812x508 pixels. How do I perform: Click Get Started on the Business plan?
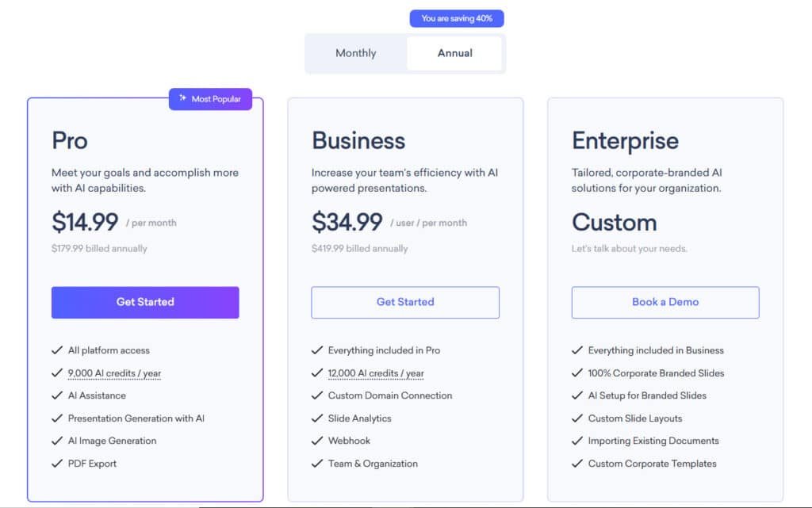(x=405, y=302)
